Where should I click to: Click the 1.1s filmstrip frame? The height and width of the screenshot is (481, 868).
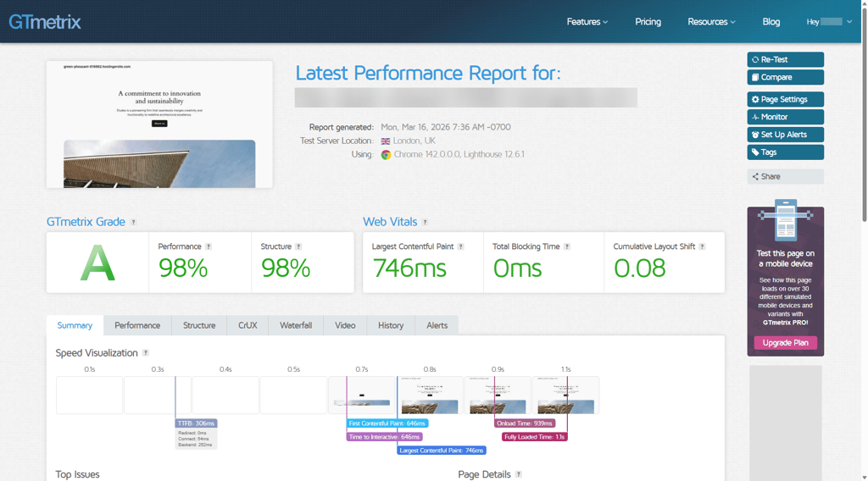(565, 395)
